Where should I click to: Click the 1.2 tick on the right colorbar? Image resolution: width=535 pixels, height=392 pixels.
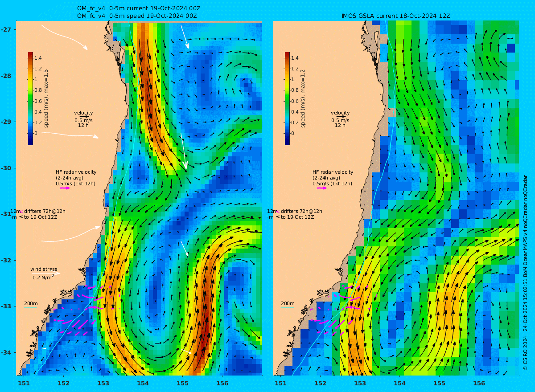(295, 69)
